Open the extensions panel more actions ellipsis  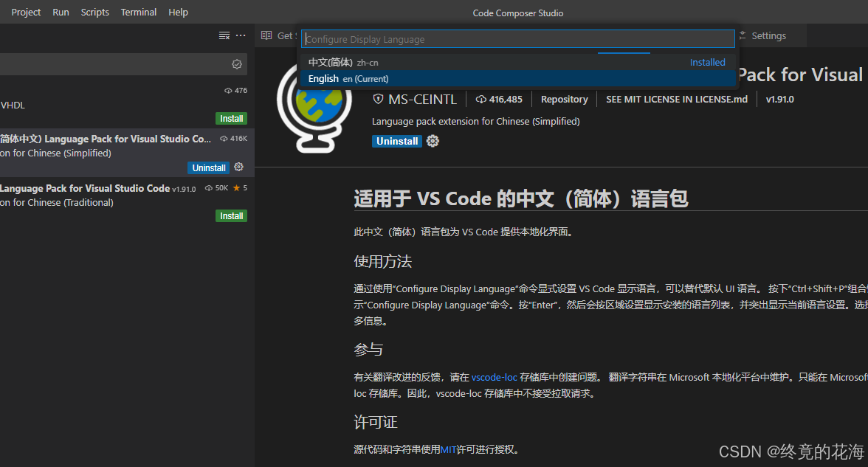click(241, 35)
